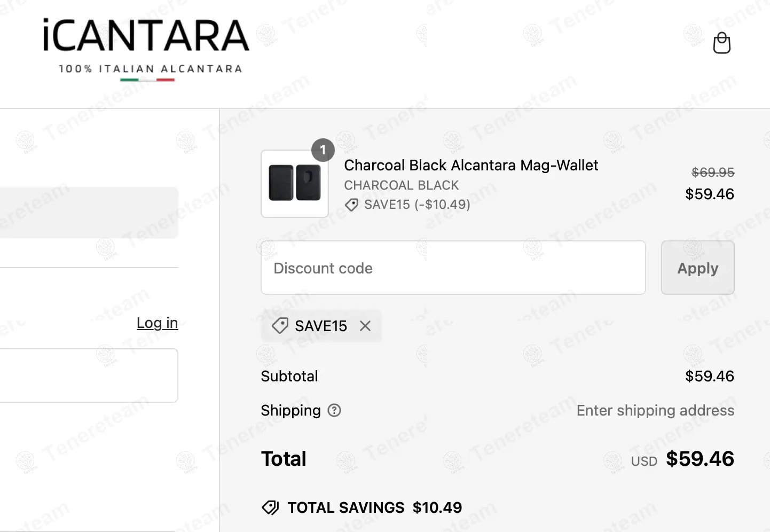Apply the discount code
770x532 pixels.
tap(698, 268)
